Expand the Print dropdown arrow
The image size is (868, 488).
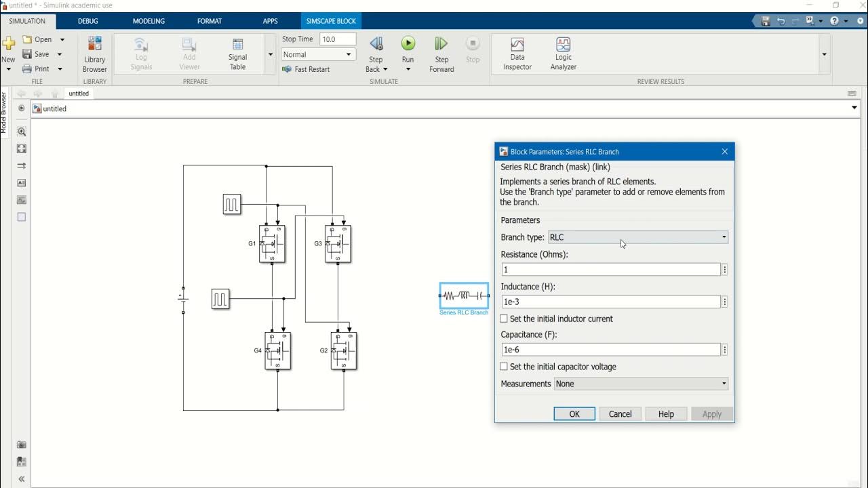(60, 68)
